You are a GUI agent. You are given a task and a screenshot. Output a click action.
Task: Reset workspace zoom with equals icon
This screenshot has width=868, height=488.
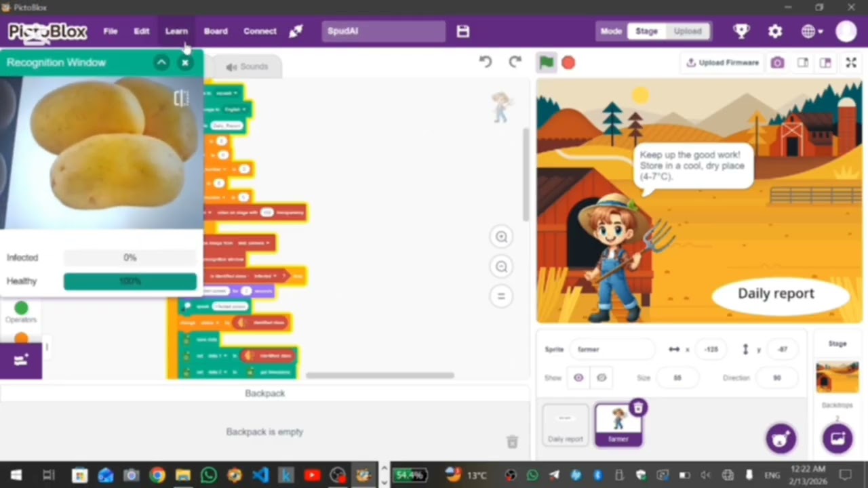tap(501, 296)
